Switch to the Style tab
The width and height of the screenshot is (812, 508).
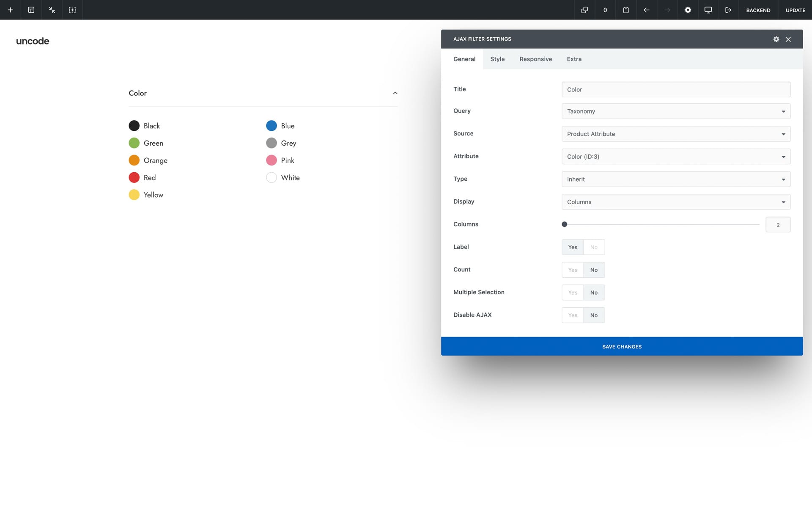click(x=497, y=59)
